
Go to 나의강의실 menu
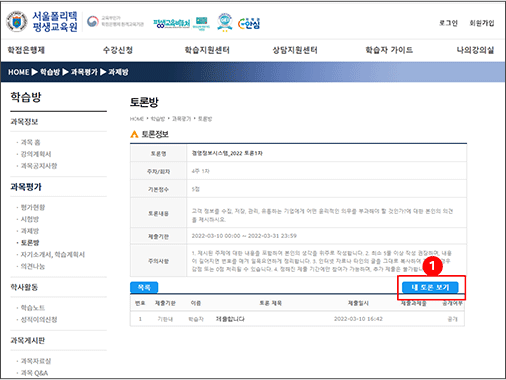point(475,50)
